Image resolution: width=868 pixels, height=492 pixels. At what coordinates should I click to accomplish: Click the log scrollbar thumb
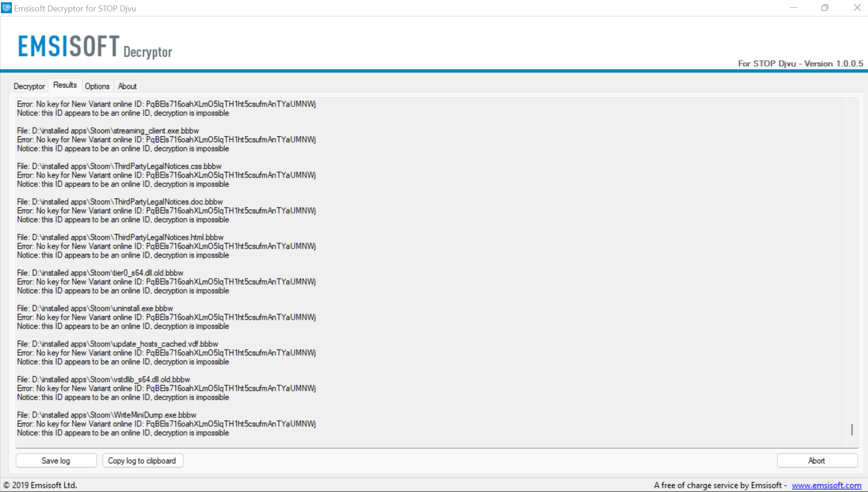coord(852,430)
